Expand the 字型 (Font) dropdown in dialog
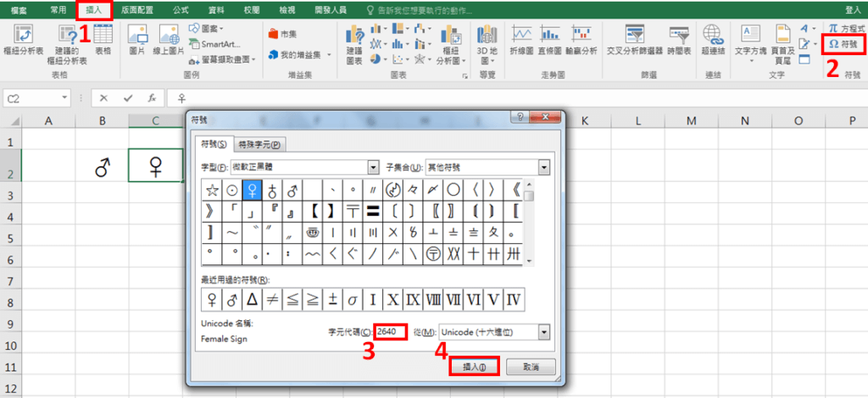 pos(373,167)
